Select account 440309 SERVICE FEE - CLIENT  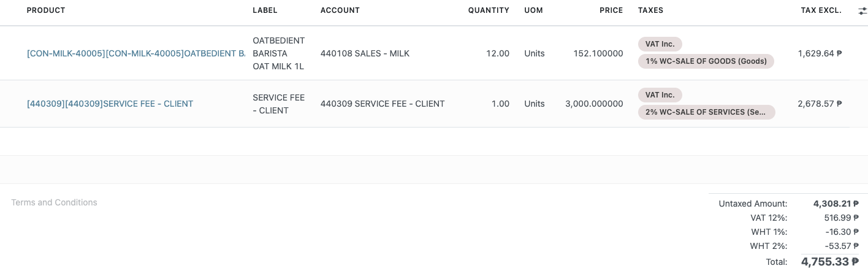383,104
